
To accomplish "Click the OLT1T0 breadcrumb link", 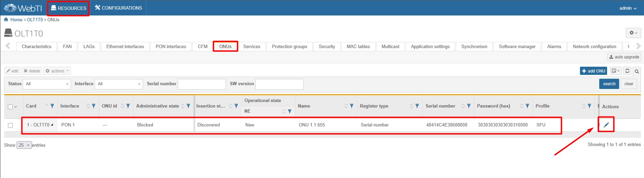I will [35, 20].
